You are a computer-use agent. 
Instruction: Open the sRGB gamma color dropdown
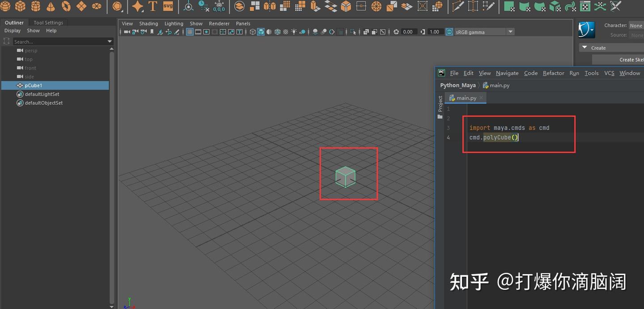click(x=510, y=31)
